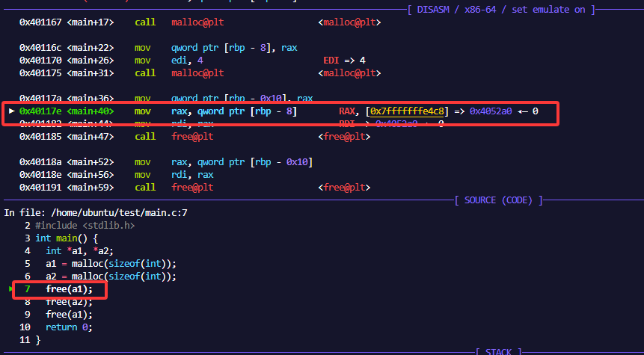Click the current-instruction arrow beside 0x40117e
The width and height of the screenshot is (644, 355).
pos(11,111)
